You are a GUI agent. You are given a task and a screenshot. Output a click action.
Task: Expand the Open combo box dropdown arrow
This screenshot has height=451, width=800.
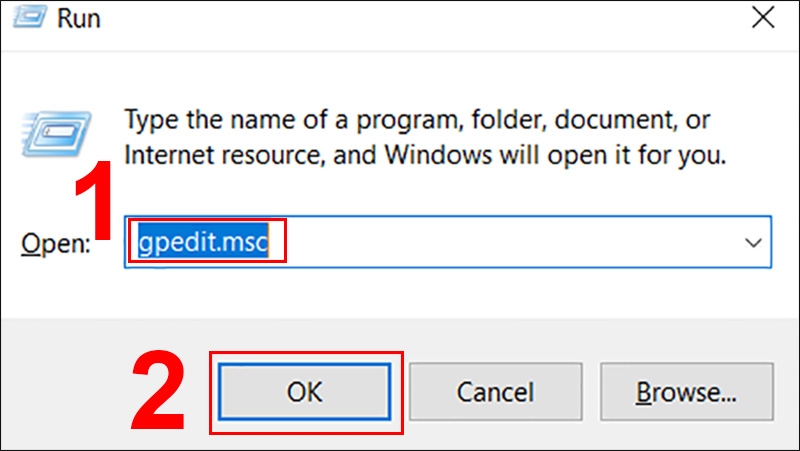pos(753,242)
